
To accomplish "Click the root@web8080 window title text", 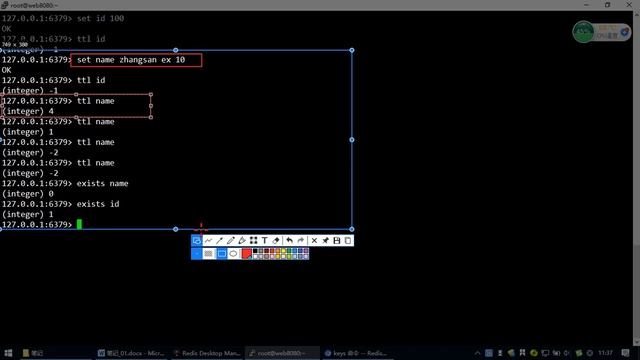I will pyautogui.click(x=34, y=5).
